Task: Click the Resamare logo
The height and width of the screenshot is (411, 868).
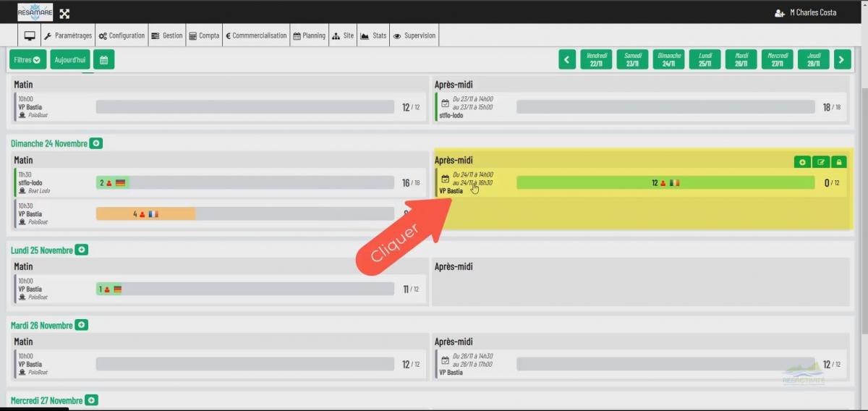Action: coord(35,12)
